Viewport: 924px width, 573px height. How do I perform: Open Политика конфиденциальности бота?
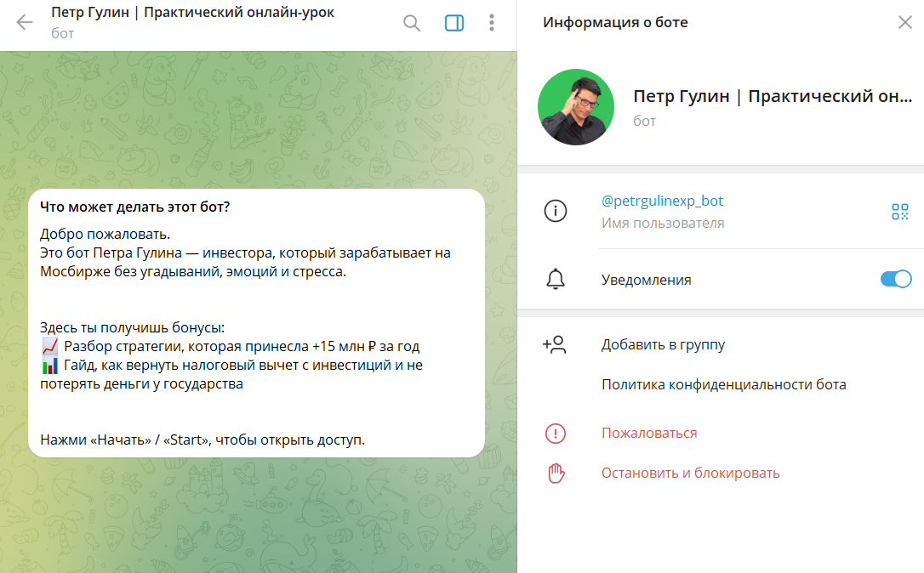[x=723, y=384]
